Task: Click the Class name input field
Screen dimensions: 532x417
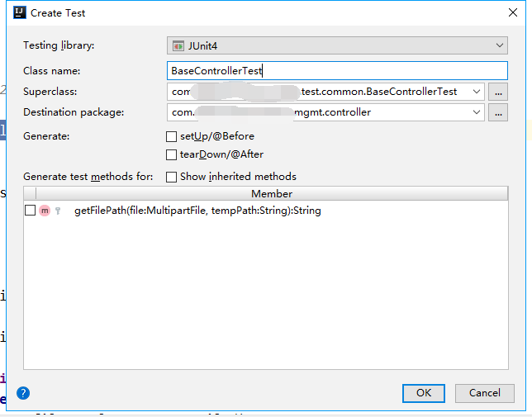Action: click(337, 71)
